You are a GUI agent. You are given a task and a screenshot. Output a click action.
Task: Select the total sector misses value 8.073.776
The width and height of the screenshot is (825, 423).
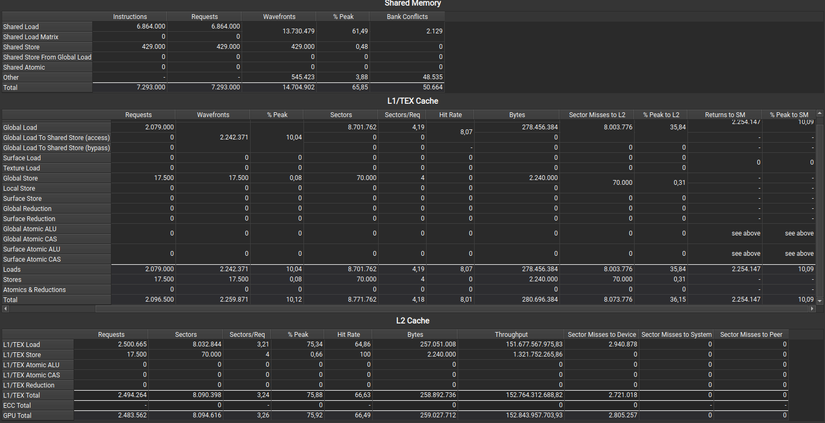[618, 299]
